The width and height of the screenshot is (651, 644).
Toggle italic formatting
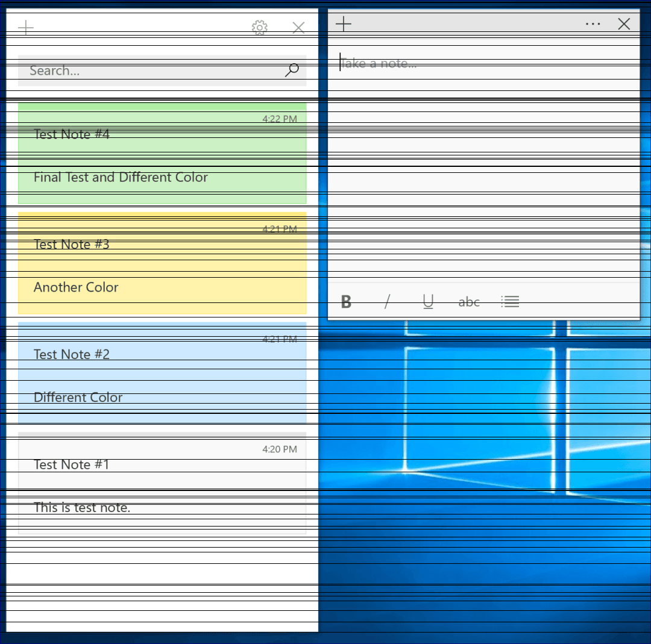(387, 301)
